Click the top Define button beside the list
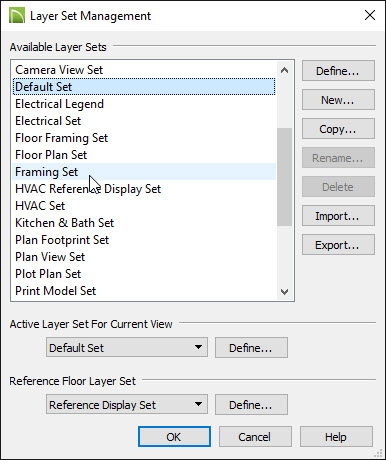Image resolution: width=386 pixels, height=460 pixels. tap(338, 71)
